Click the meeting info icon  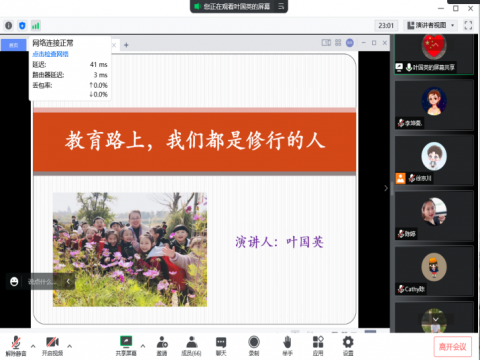(x=9, y=25)
